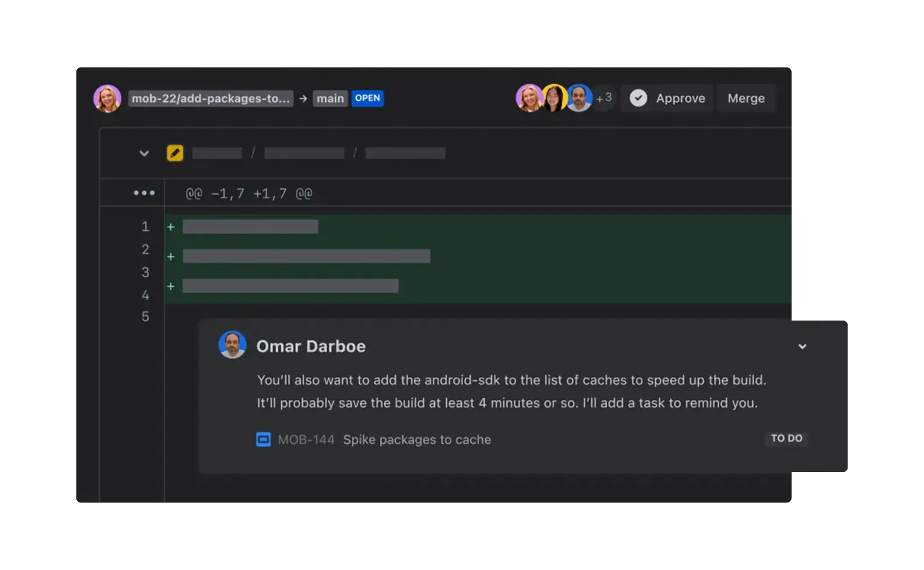Click the blue task icon beside MOB-144
This screenshot has width=924, height=570.
click(264, 439)
